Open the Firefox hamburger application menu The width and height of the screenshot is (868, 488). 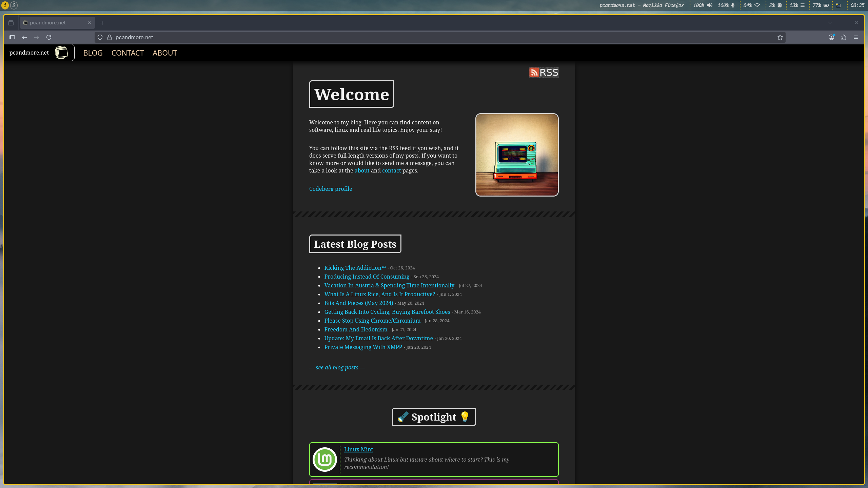click(x=856, y=37)
